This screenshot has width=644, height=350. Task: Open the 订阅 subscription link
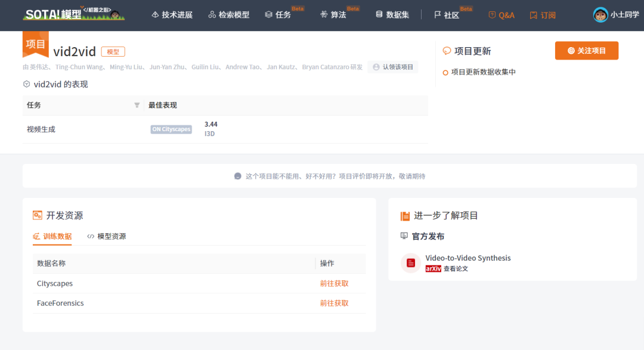point(543,15)
